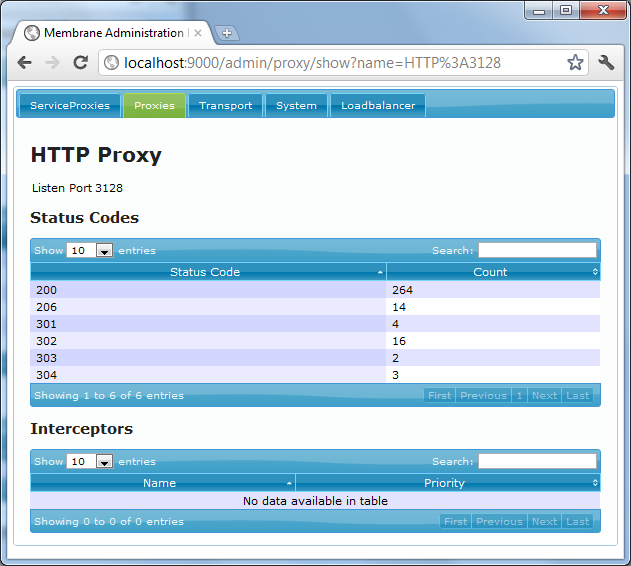
Task: Click the browser forward arrow
Action: click(52, 62)
